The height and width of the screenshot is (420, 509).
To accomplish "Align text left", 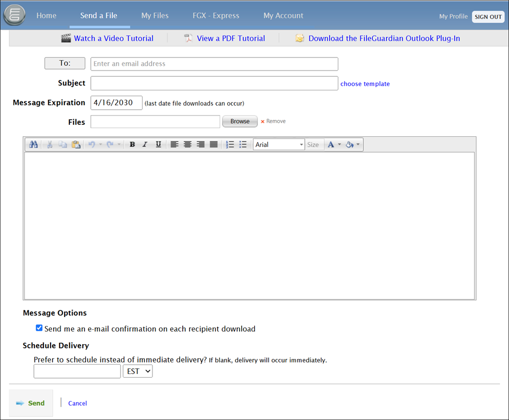I will [x=174, y=145].
